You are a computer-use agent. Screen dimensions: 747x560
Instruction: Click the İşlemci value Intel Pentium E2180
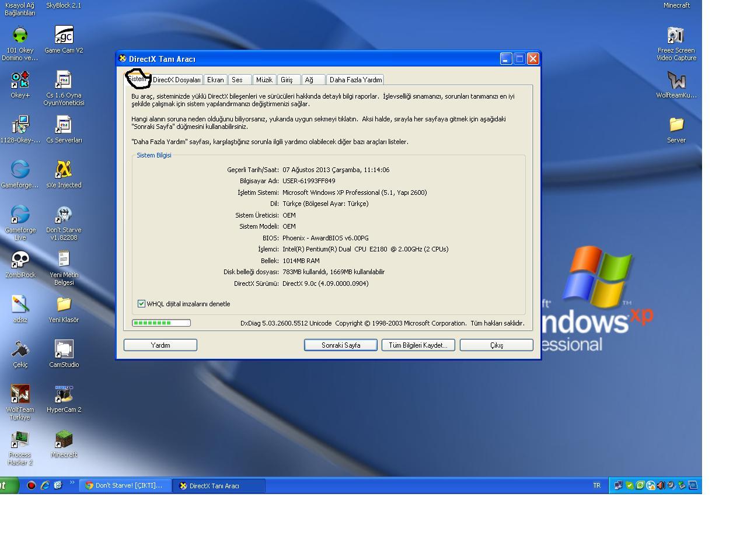(365, 249)
